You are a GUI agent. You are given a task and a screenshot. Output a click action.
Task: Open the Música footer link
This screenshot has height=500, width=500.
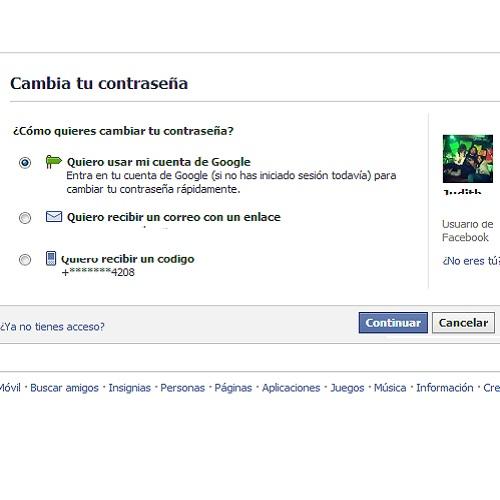[x=390, y=388]
